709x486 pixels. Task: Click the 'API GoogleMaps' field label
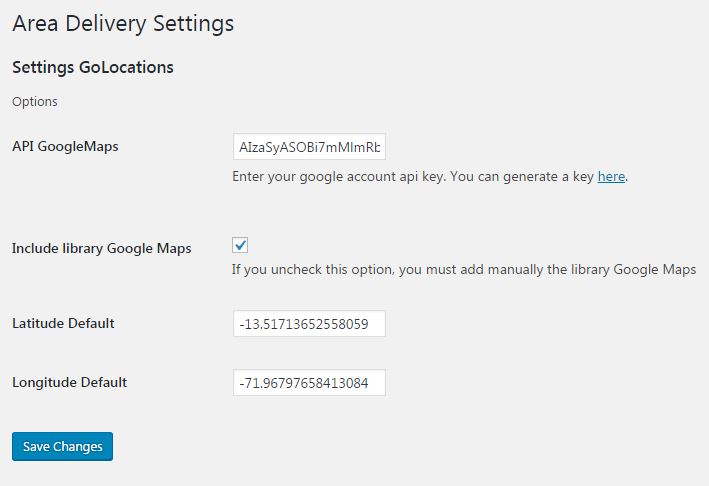(65, 146)
